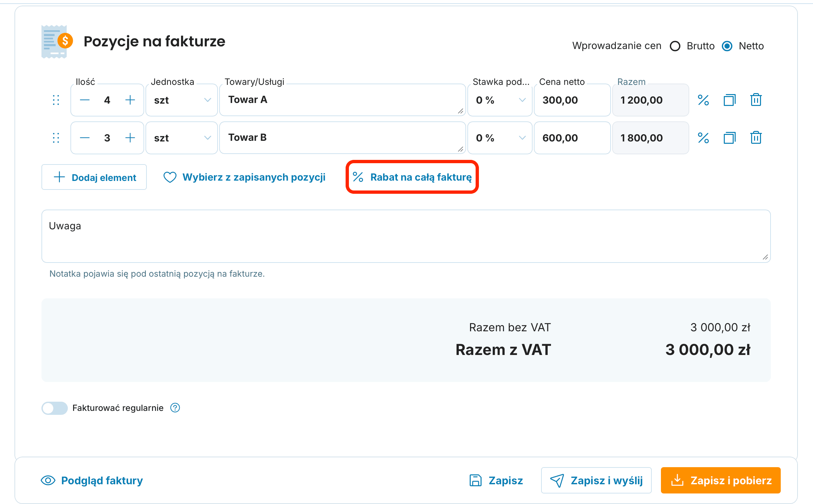This screenshot has height=504, width=813.
Task: Click the discount percent icon for Towar B
Action: (x=703, y=138)
